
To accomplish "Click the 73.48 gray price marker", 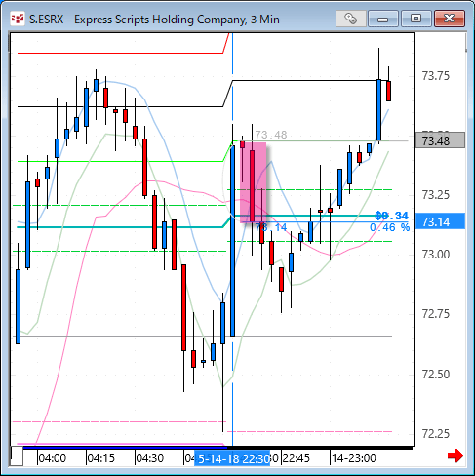I will tap(440, 140).
